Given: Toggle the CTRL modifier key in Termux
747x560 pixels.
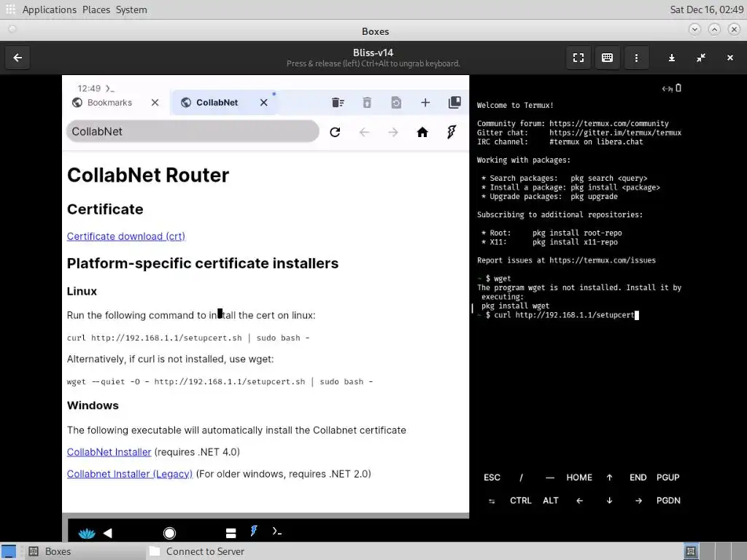Looking at the screenshot, I should pyautogui.click(x=521, y=501).
